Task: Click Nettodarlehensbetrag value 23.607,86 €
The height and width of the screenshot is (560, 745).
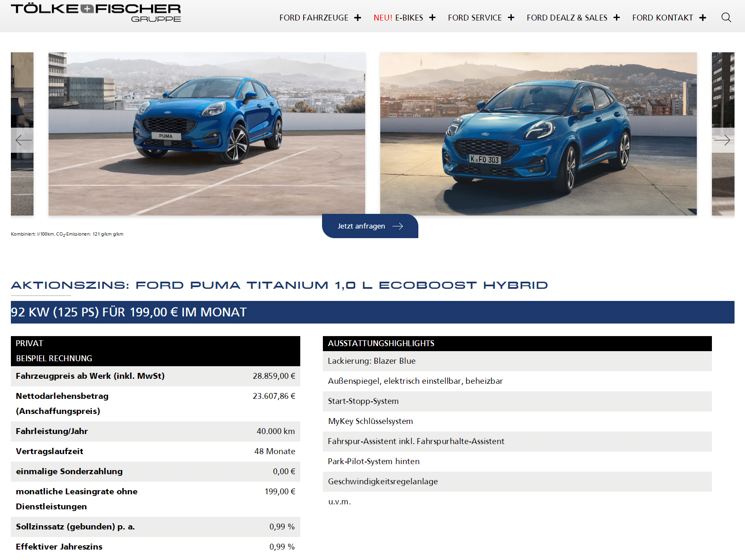Action: pyautogui.click(x=274, y=396)
